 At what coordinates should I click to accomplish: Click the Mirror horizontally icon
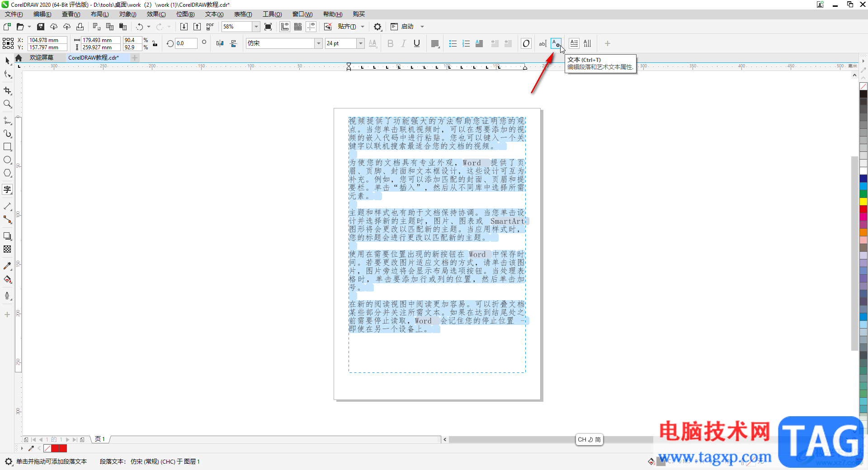tap(220, 43)
